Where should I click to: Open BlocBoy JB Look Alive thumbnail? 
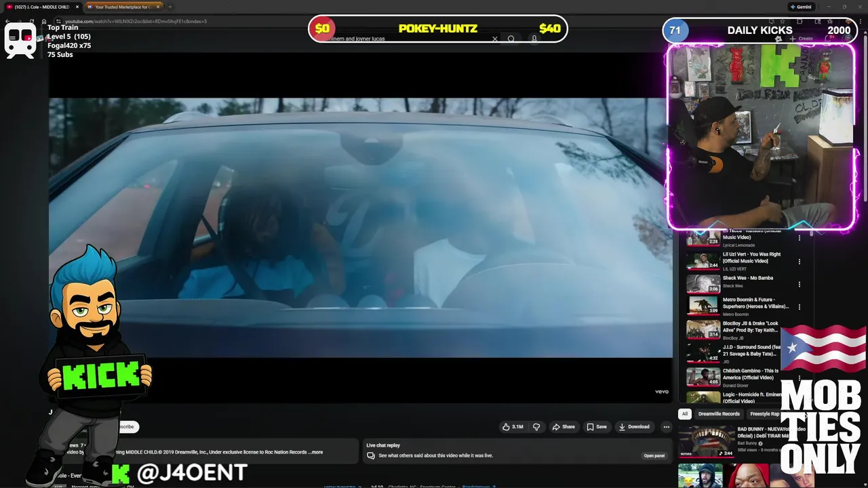point(703,329)
